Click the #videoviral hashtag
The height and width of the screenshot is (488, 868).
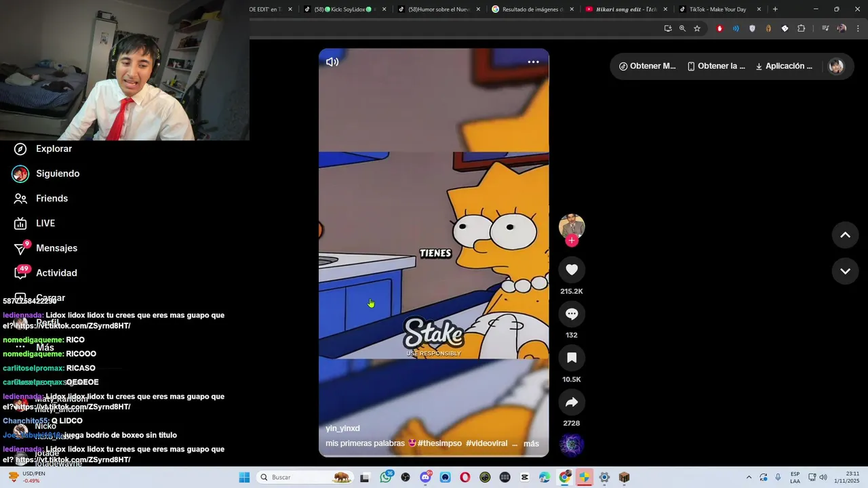point(486,443)
